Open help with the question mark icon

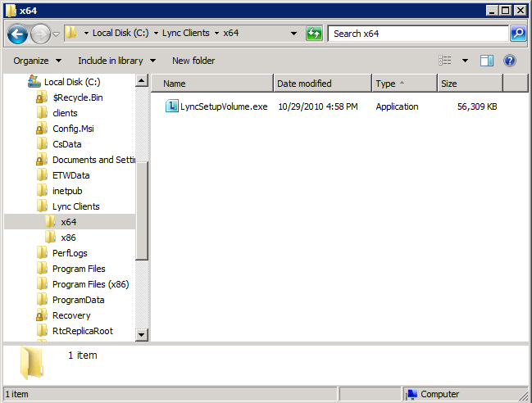pyautogui.click(x=510, y=61)
